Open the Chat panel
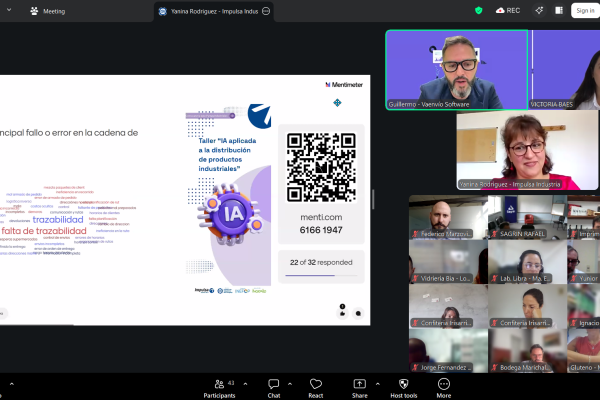Screen dimensions: 600x400 [x=273, y=385]
